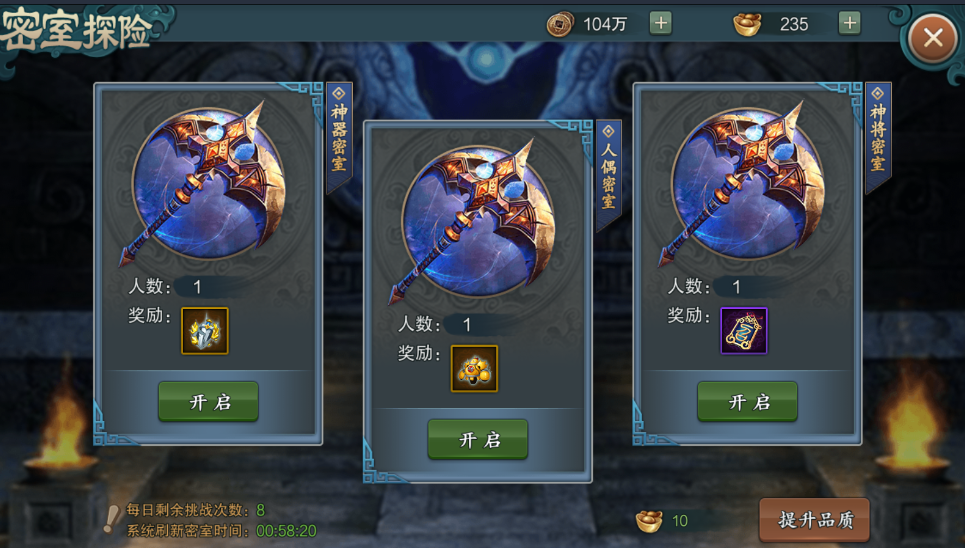Open the 神将密室 chamber with 开启
This screenshot has width=965, height=548.
(x=747, y=402)
